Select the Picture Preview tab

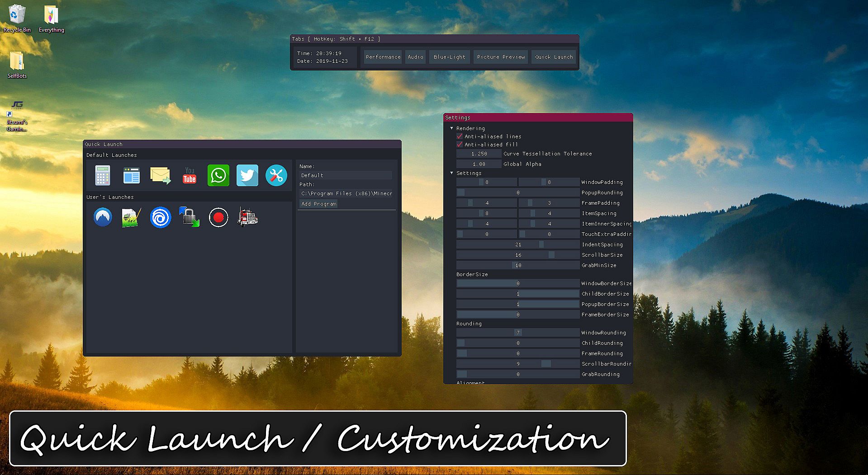pos(501,57)
